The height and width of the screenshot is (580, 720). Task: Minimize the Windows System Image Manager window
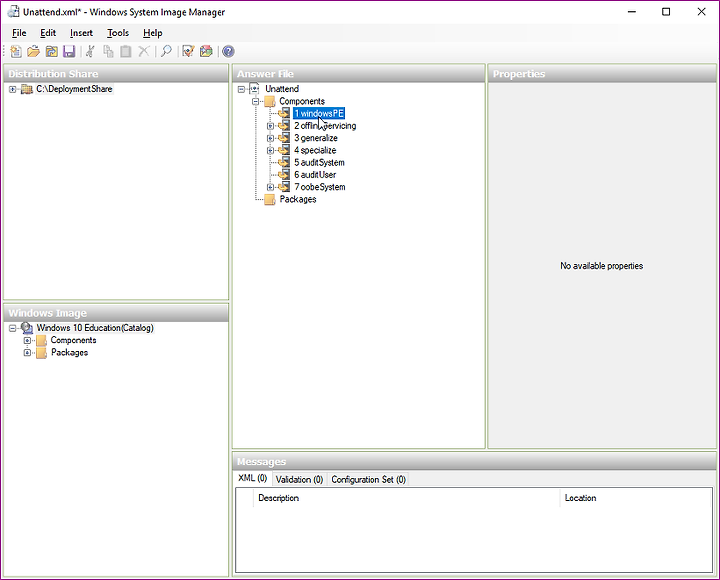tap(632, 12)
